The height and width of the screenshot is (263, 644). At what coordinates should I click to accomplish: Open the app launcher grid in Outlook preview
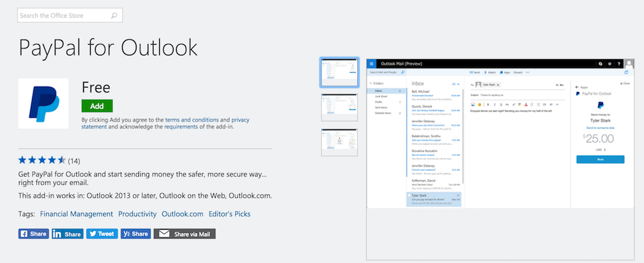point(371,64)
